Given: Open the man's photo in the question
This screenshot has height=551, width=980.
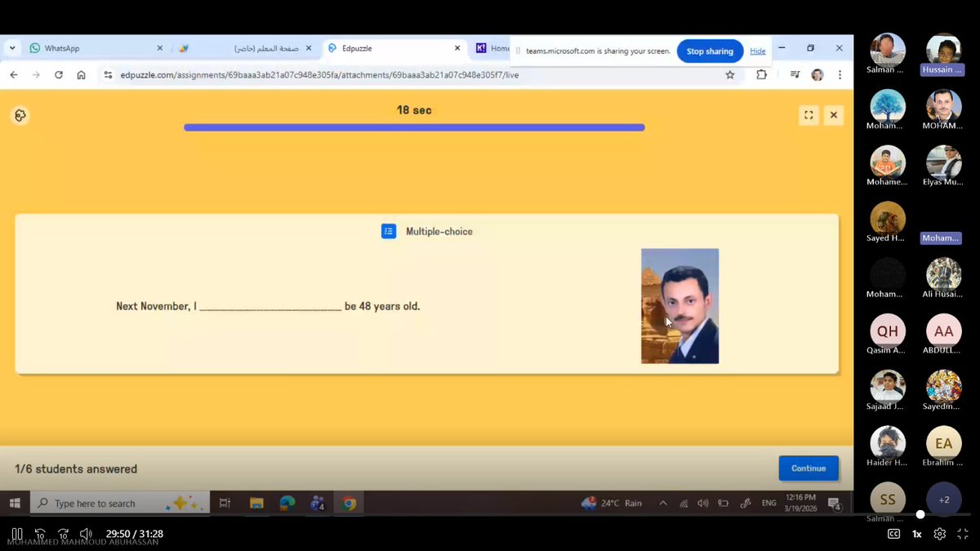Looking at the screenshot, I should click(679, 306).
